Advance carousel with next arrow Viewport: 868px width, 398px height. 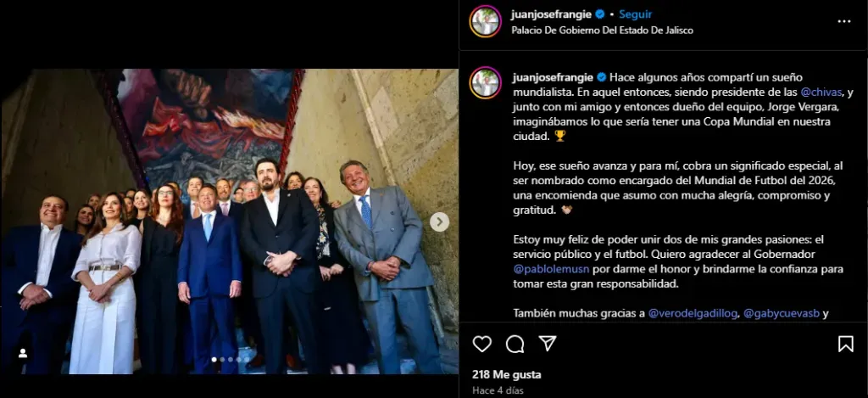pyautogui.click(x=439, y=221)
